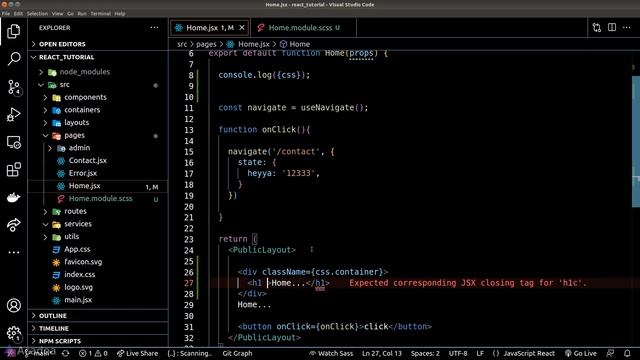This screenshot has width=640, height=360.
Task: Expand the NPM SCRIPTS section
Action: (x=98, y=341)
